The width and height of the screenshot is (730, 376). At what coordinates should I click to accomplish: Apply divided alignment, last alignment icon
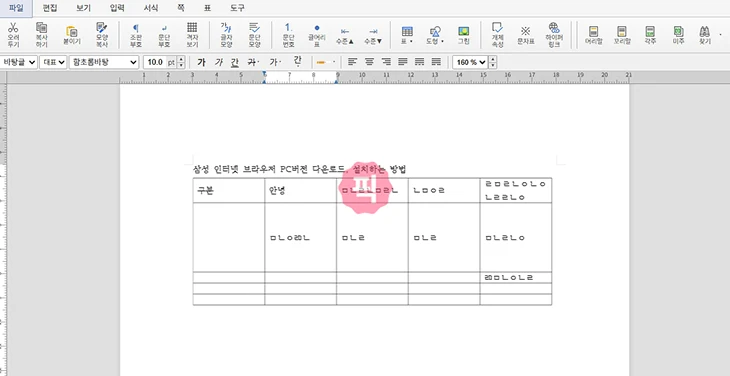tap(436, 62)
